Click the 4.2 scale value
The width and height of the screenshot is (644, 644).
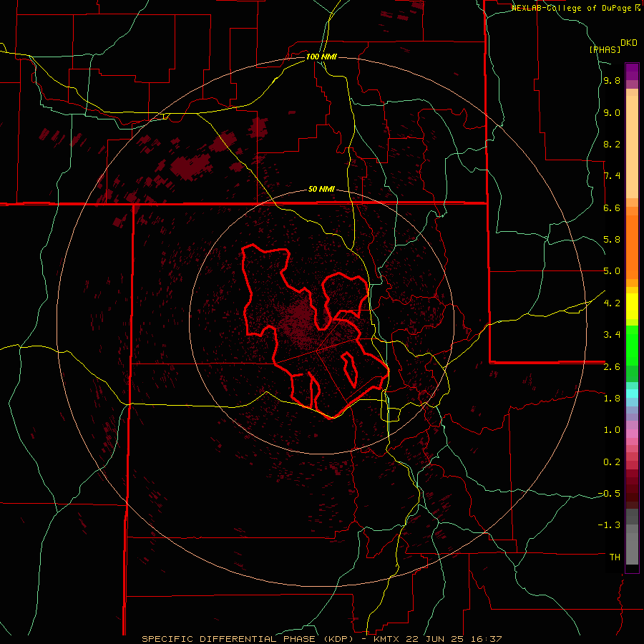click(612, 303)
